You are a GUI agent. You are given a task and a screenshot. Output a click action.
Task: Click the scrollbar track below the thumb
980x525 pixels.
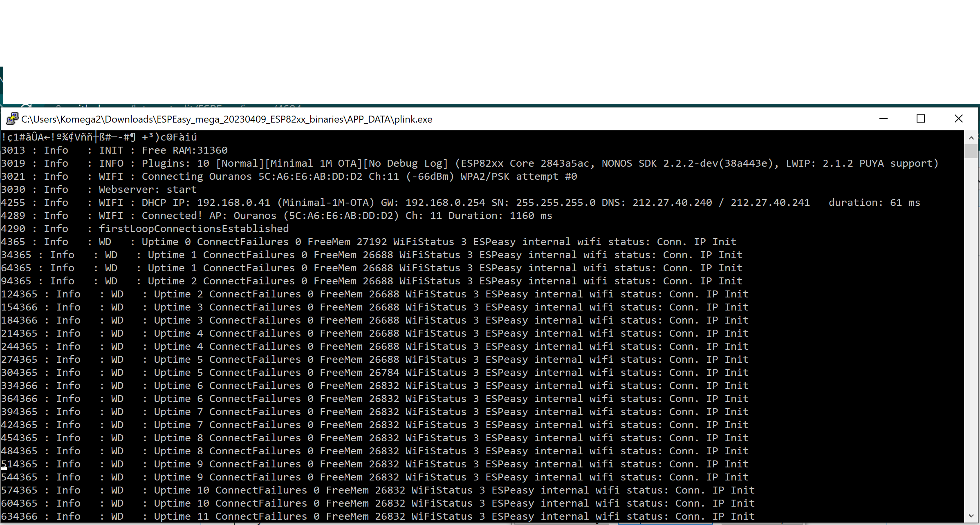click(971, 327)
